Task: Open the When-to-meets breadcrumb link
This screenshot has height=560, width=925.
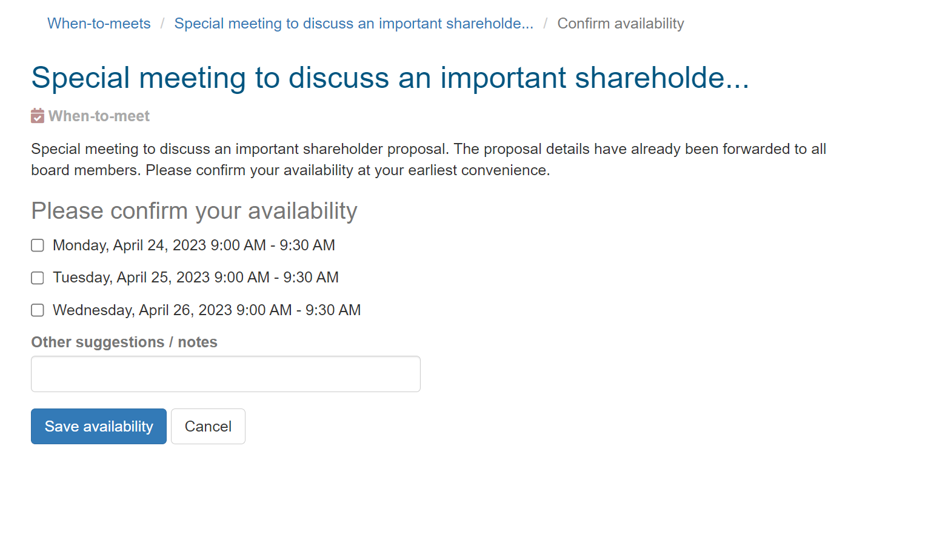Action: [x=99, y=24]
